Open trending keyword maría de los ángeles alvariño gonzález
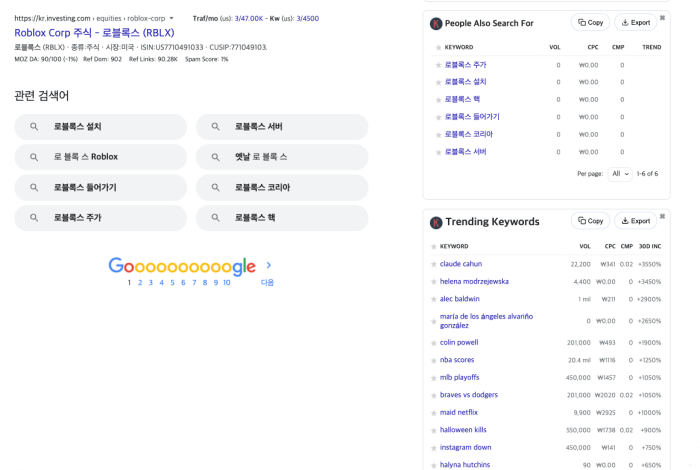700x470 pixels. tap(486, 320)
